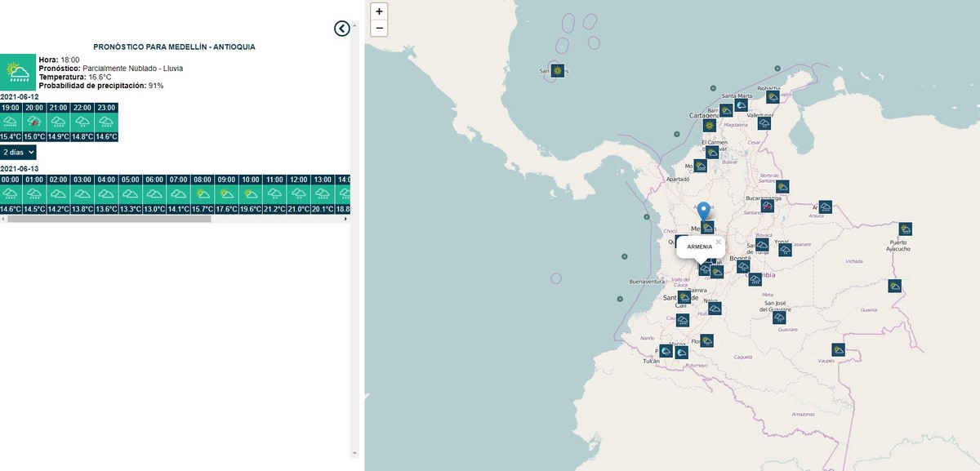
Task: Select the Riohacha weather marker
Action: (x=773, y=97)
